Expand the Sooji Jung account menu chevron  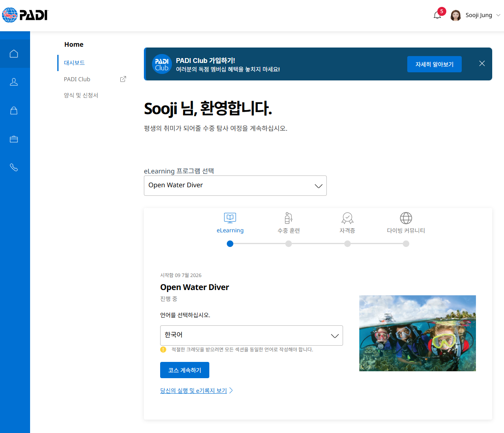tap(498, 15)
